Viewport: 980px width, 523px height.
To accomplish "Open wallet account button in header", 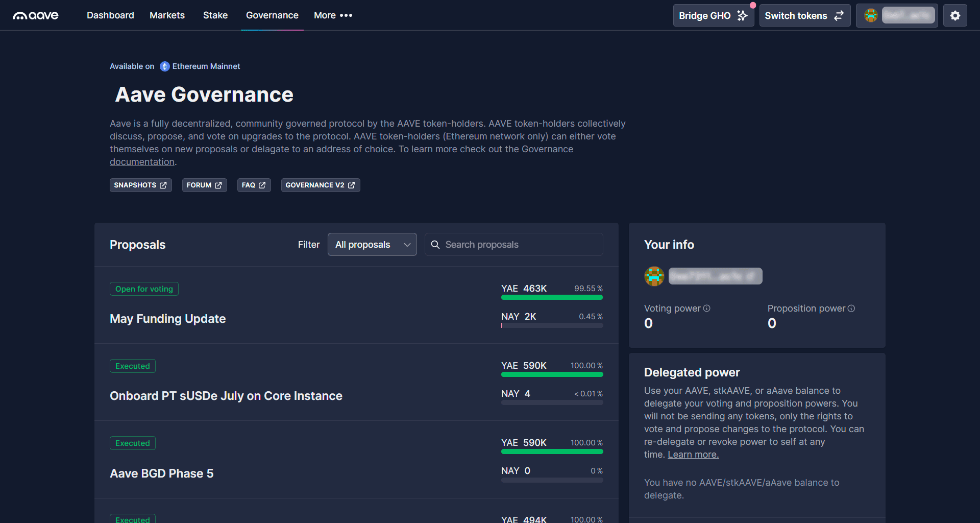I will tap(897, 15).
